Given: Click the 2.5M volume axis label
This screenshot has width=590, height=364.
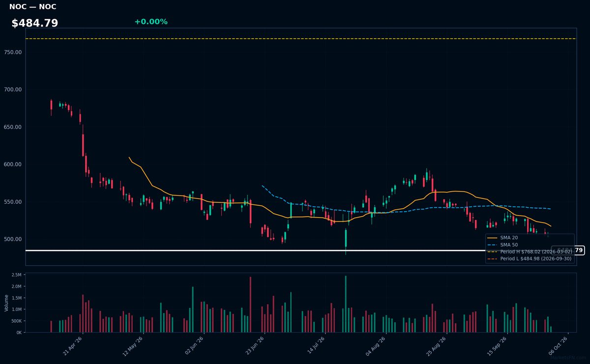Looking at the screenshot, I should [16, 275].
